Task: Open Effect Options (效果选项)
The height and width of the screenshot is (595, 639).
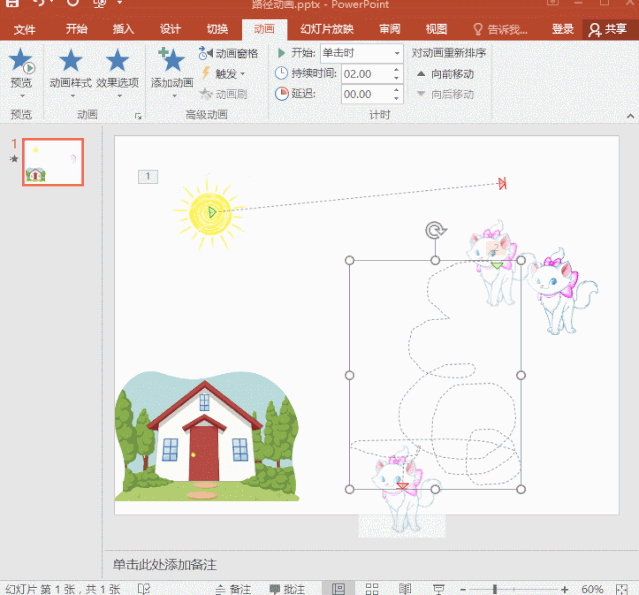Action: (117, 70)
